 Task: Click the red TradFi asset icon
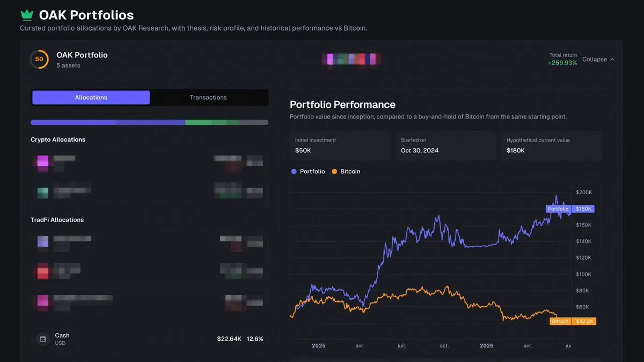[42, 271]
